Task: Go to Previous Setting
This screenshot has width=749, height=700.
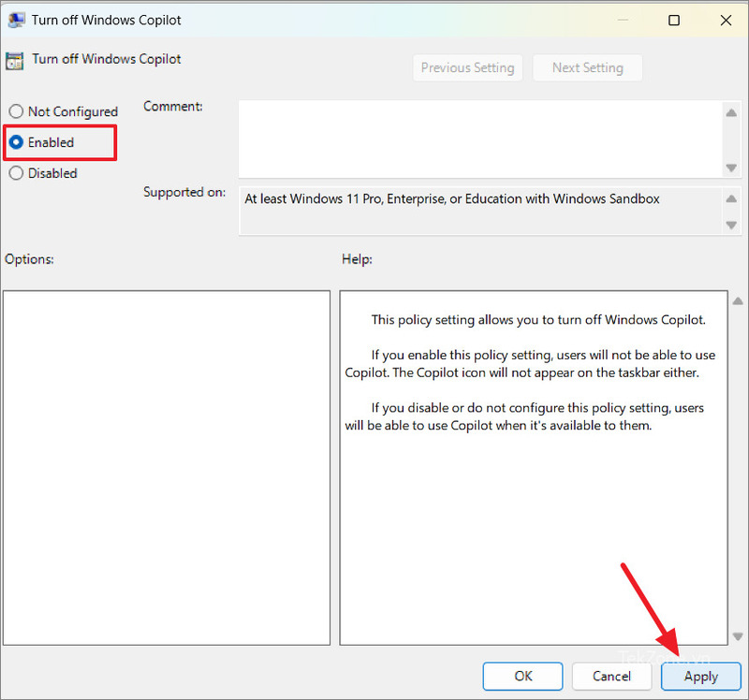Action: (x=467, y=67)
